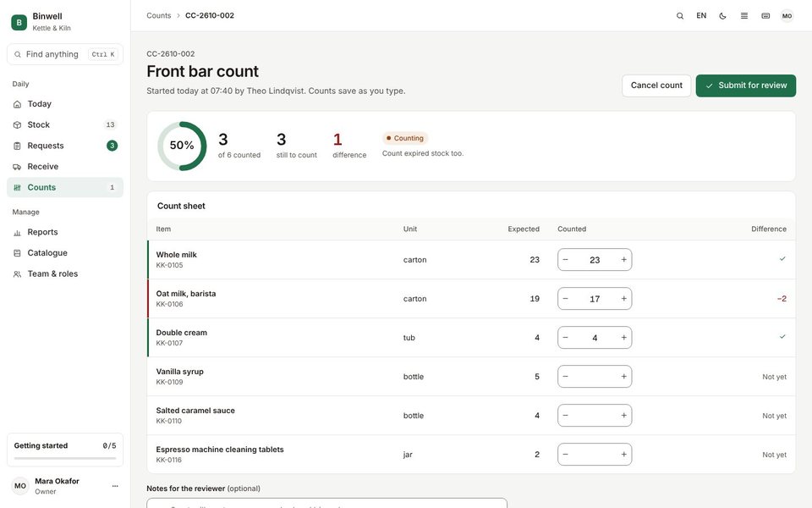Select Oat milk, barista item name
812x508 pixels.
(x=186, y=294)
